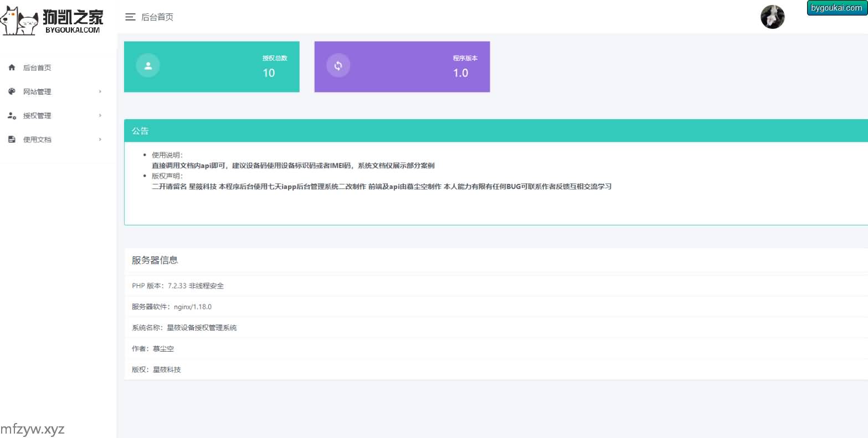Click the 公告 panel header bar

point(495,131)
